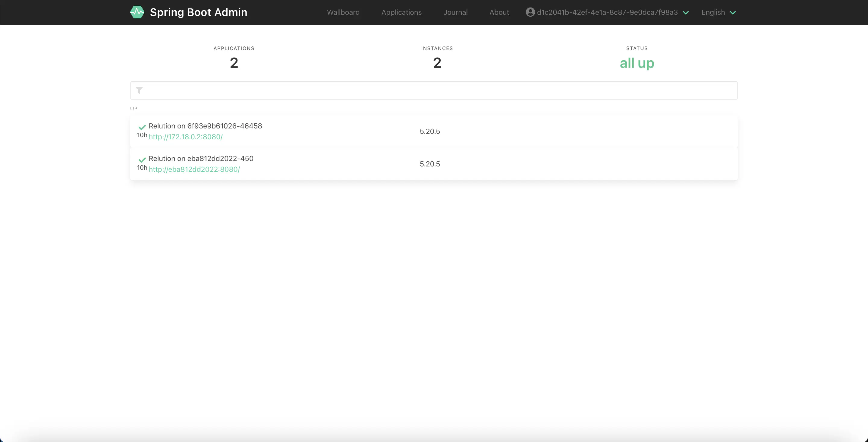Viewport: 868px width, 442px height.
Task: Open the d1c2041b user account dropdown
Action: click(x=607, y=12)
